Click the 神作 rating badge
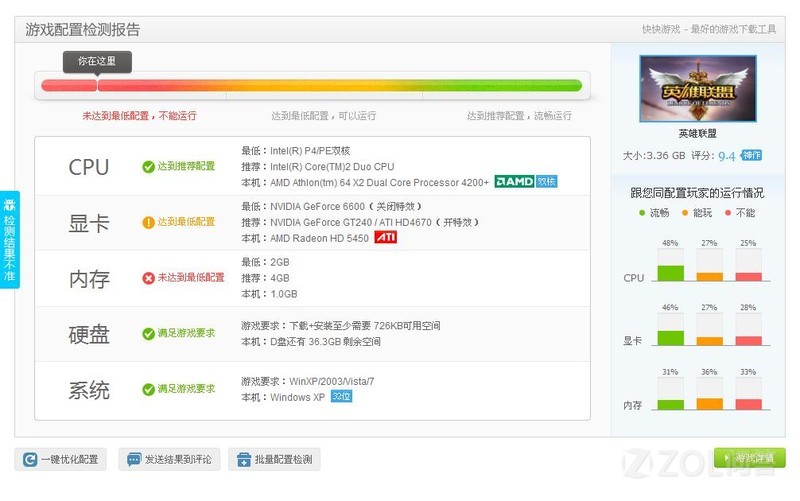Screen dimensions: 800x501 751,155
